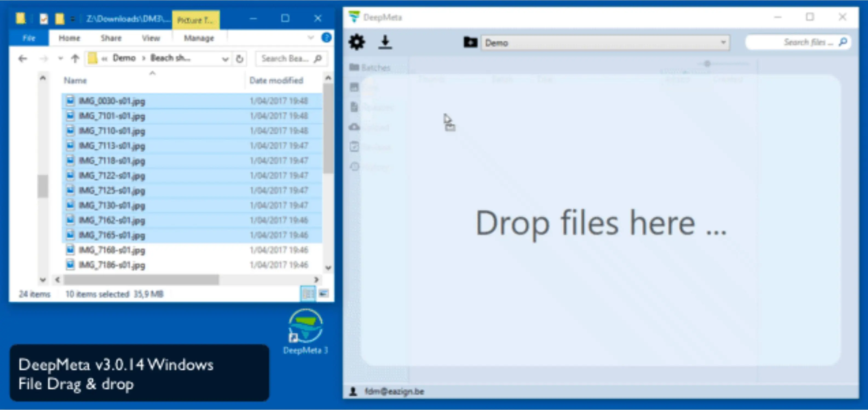
Task: Click the new folder quick access icon
Action: pos(60,19)
